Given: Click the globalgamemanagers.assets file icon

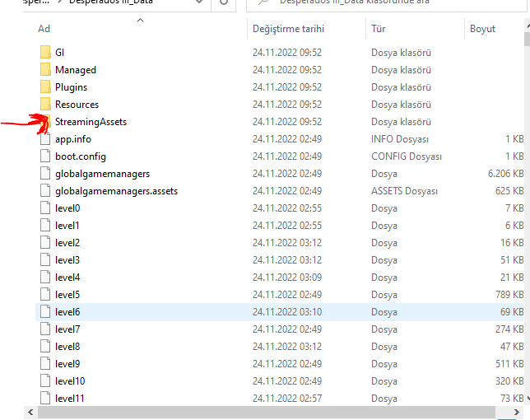Looking at the screenshot, I should pyautogui.click(x=45, y=191).
